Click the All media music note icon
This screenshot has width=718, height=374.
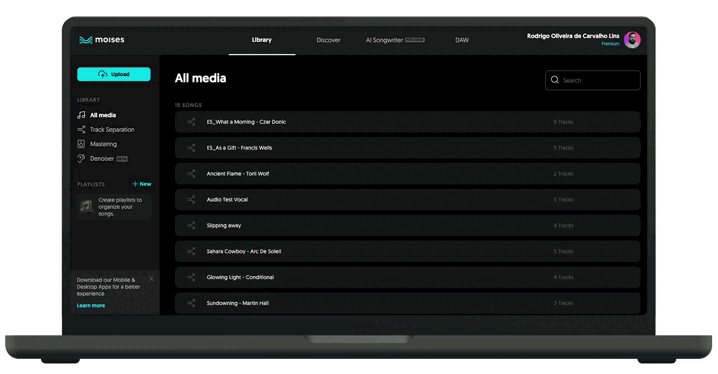click(x=81, y=115)
